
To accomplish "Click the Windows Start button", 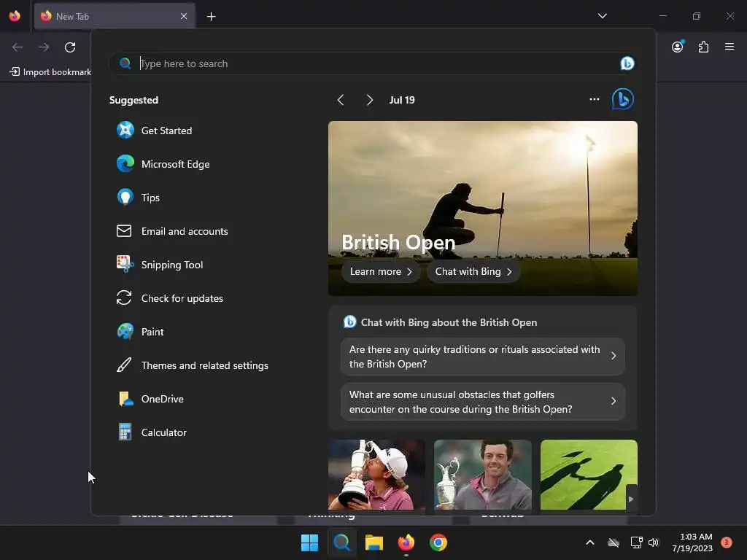I will [x=309, y=542].
